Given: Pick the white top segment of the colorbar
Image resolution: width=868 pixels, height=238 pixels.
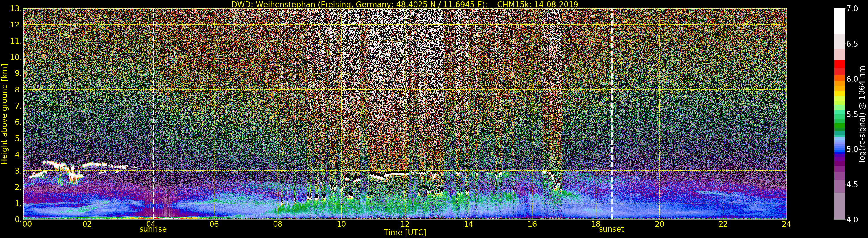Looking at the screenshot, I should [x=839, y=21].
